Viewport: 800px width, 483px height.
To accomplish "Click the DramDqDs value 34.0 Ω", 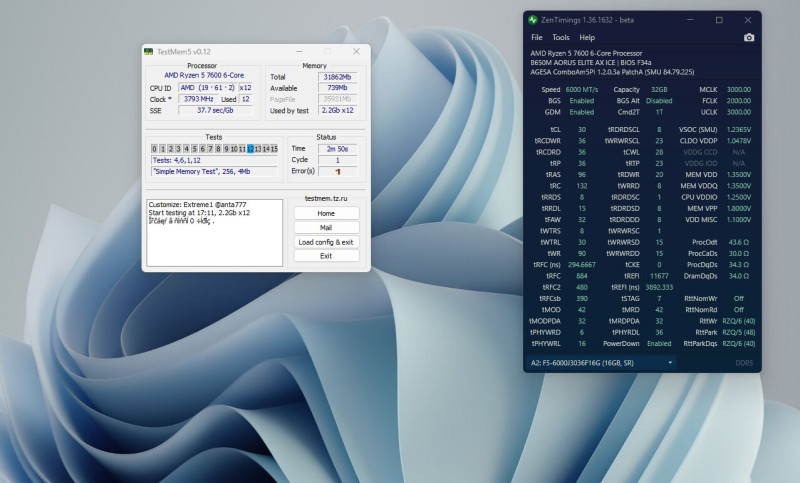I will pos(738,276).
